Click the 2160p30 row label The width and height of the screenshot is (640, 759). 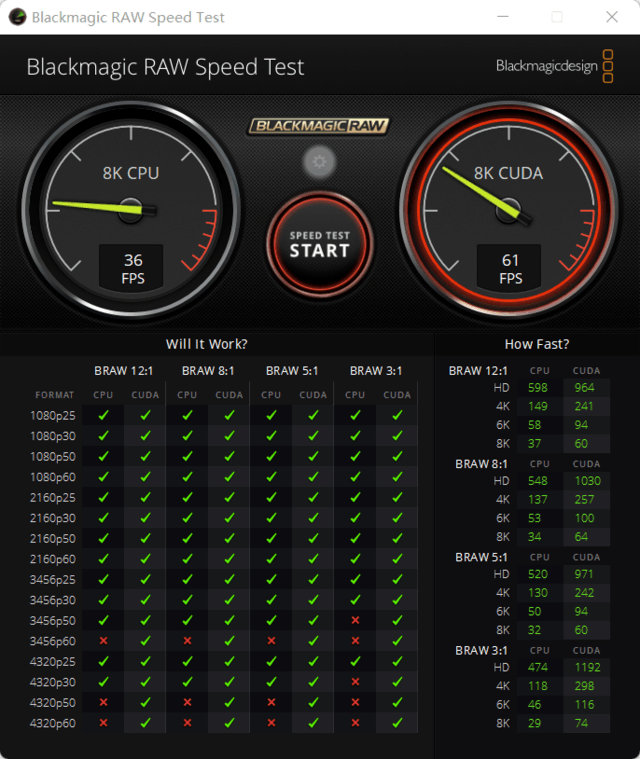tap(53, 518)
